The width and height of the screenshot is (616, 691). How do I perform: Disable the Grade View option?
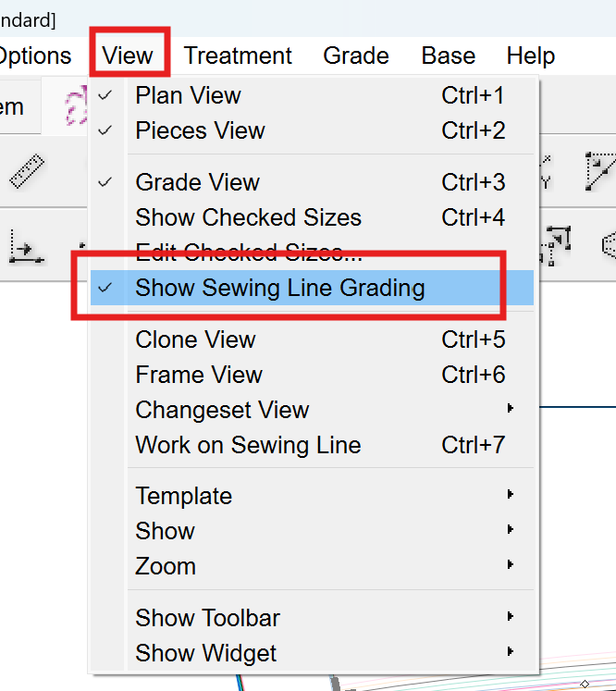point(197,182)
